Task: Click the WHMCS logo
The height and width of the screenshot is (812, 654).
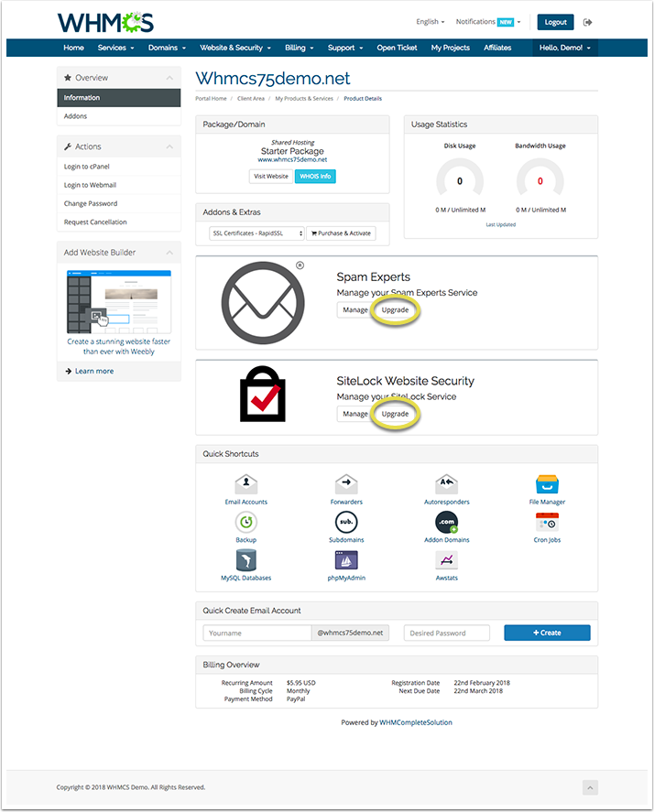Action: coord(105,22)
